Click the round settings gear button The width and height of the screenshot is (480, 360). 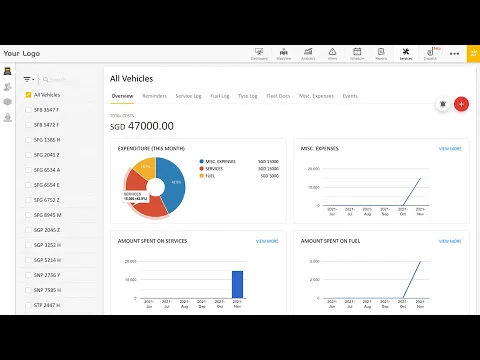coord(443,104)
